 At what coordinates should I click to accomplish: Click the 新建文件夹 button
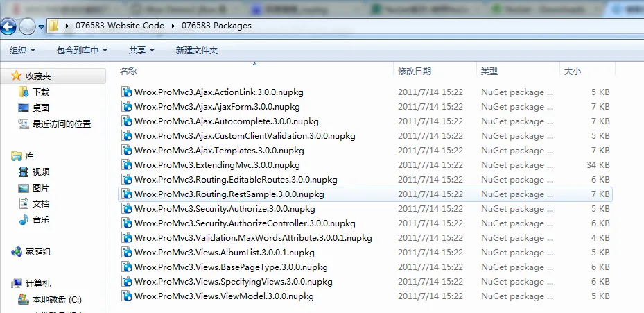[197, 50]
